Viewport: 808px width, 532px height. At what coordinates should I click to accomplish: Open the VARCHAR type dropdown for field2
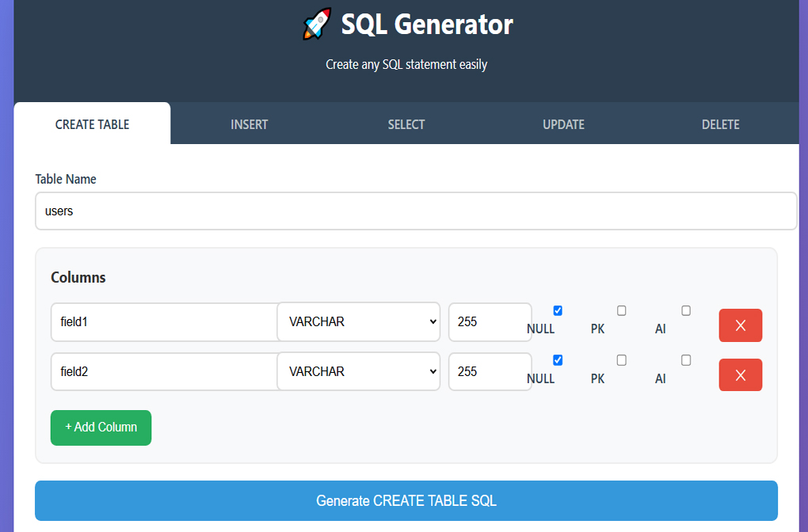[x=359, y=371]
